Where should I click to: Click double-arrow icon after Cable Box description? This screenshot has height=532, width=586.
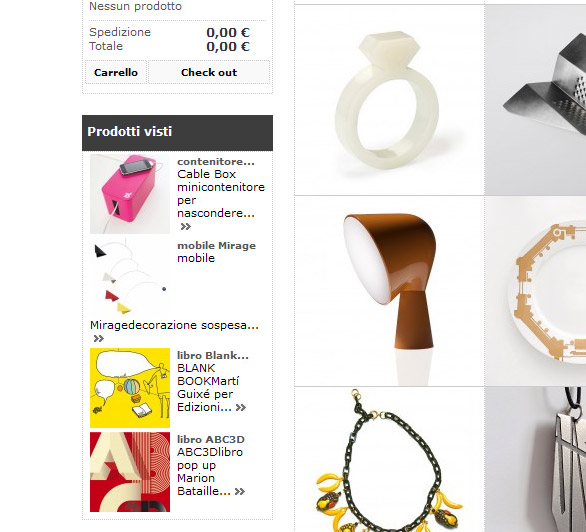pos(186,226)
